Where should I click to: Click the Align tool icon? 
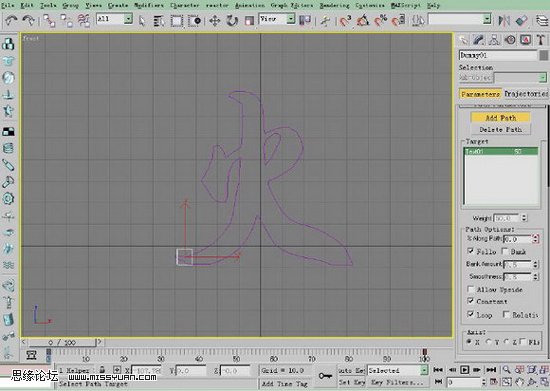(522, 21)
